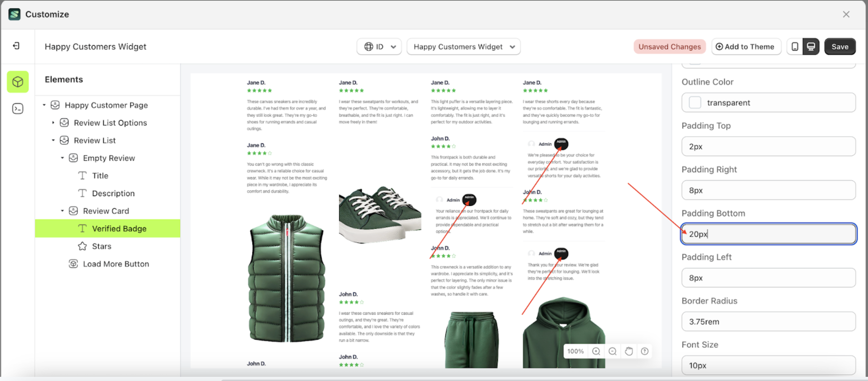Switch preview to mobile view
Screen dimensions: 868x381
795,46
